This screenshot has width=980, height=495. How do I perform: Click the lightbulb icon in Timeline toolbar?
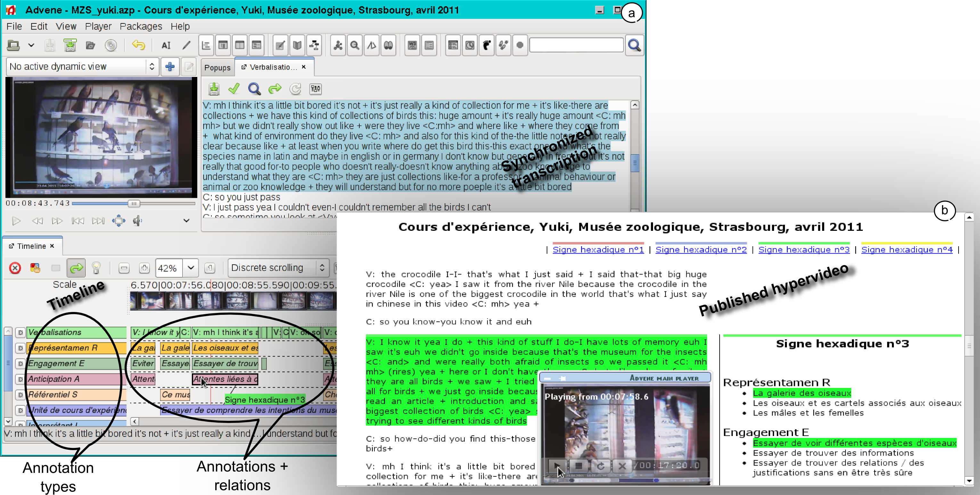(x=96, y=268)
